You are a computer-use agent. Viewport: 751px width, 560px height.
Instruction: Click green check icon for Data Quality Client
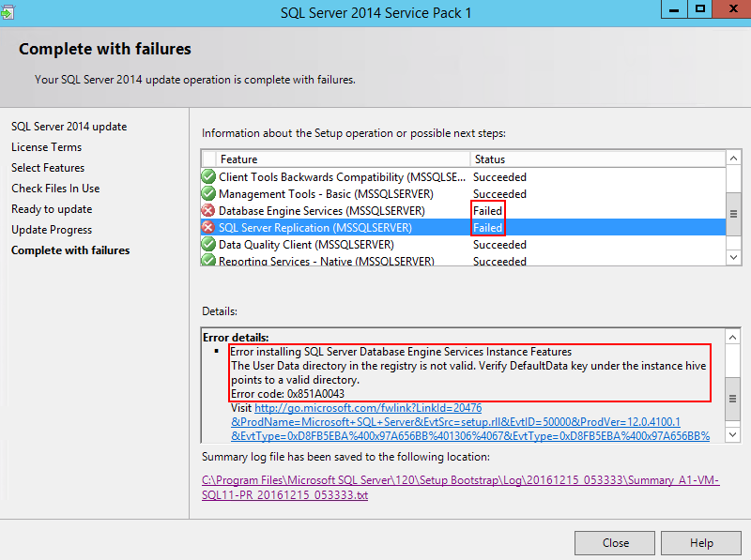tap(208, 244)
